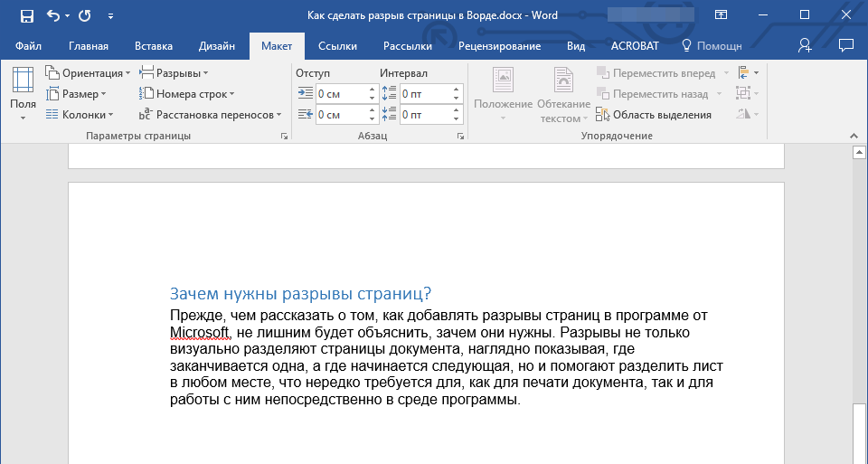Open the Расстановка переносов dropdown

211,115
